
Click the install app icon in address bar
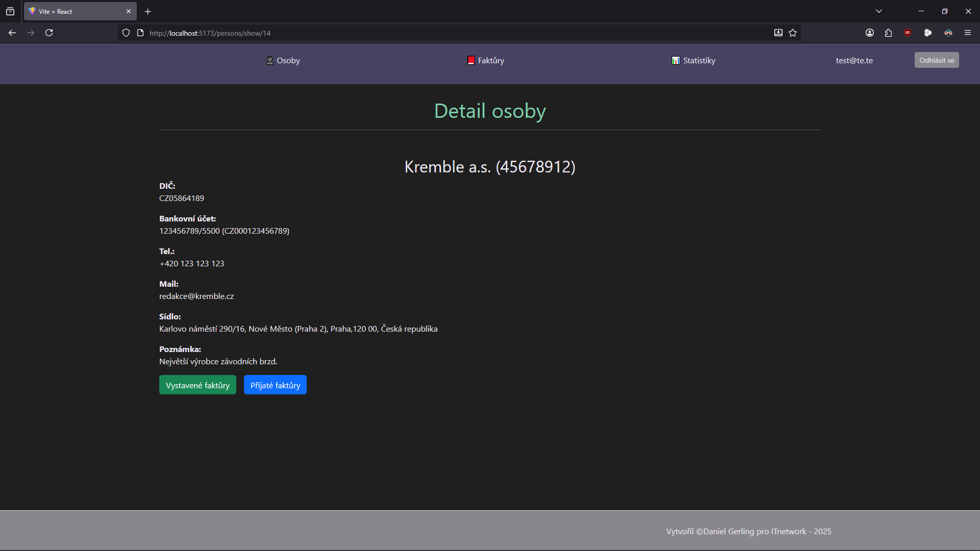778,33
